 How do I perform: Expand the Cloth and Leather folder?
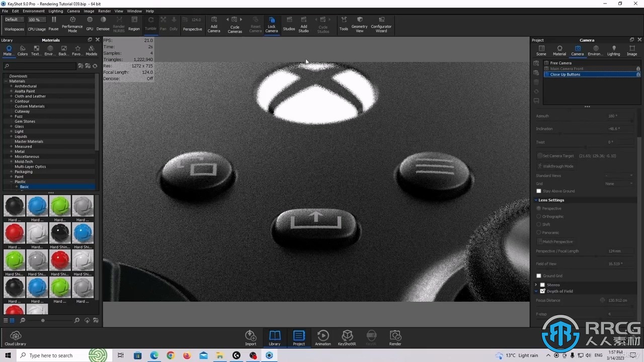click(11, 96)
